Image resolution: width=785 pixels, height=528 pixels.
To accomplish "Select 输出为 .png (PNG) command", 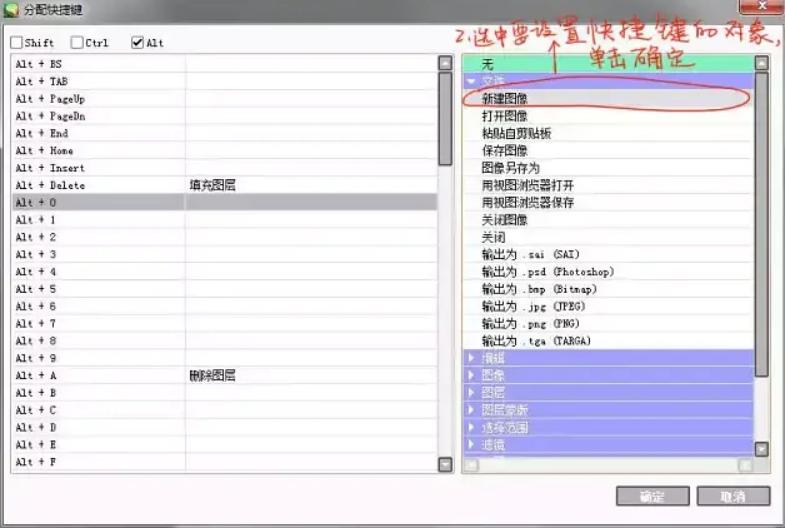I will pyautogui.click(x=608, y=323).
